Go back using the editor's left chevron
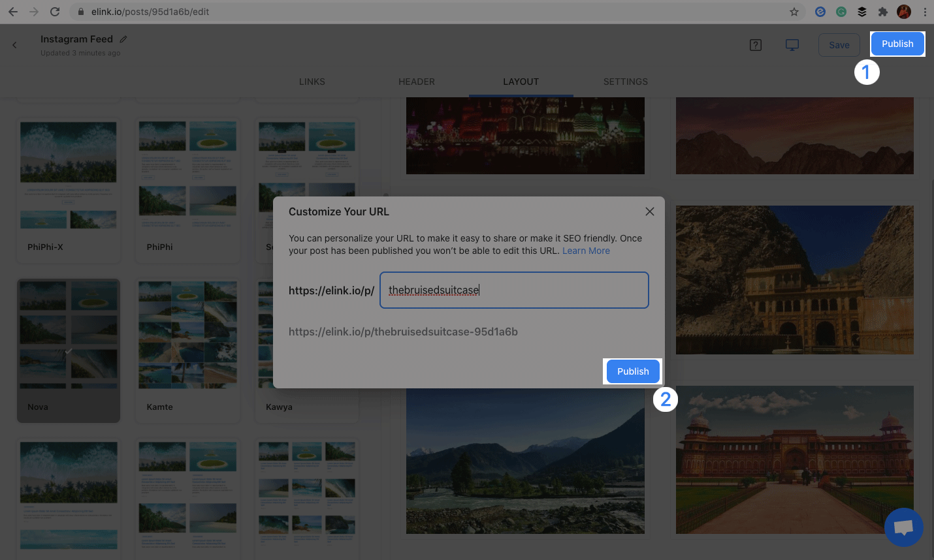 14,45
